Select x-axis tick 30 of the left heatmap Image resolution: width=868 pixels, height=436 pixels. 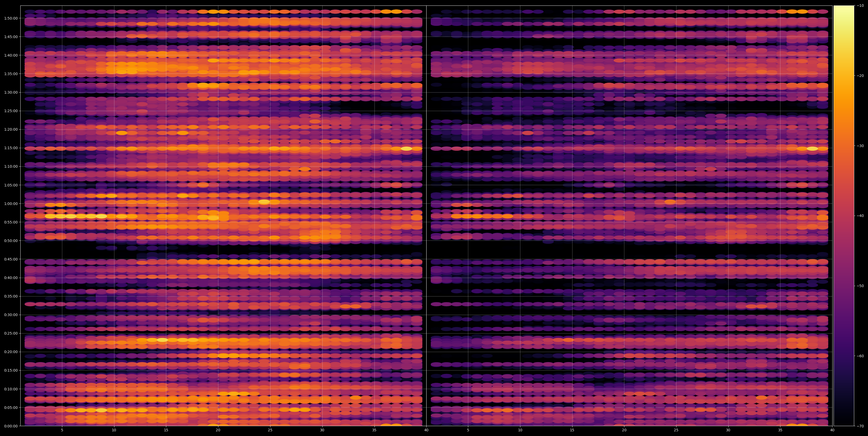(322, 430)
